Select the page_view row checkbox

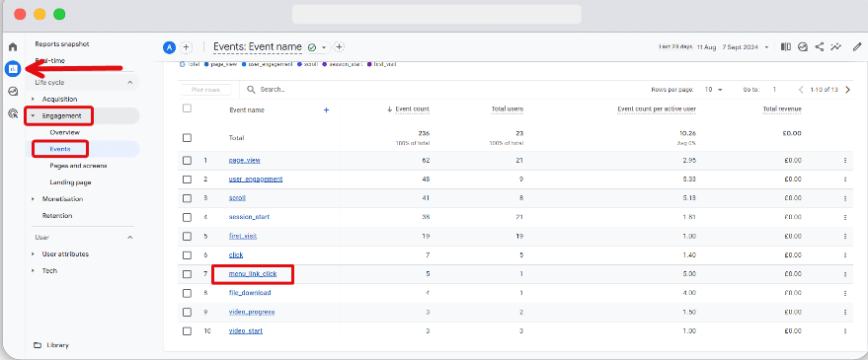coord(187,161)
